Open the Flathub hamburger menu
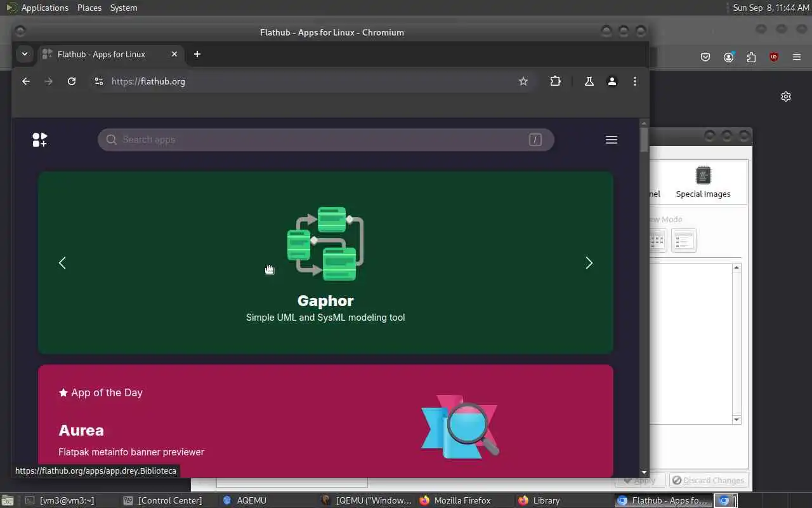This screenshot has height=508, width=812. (x=612, y=140)
